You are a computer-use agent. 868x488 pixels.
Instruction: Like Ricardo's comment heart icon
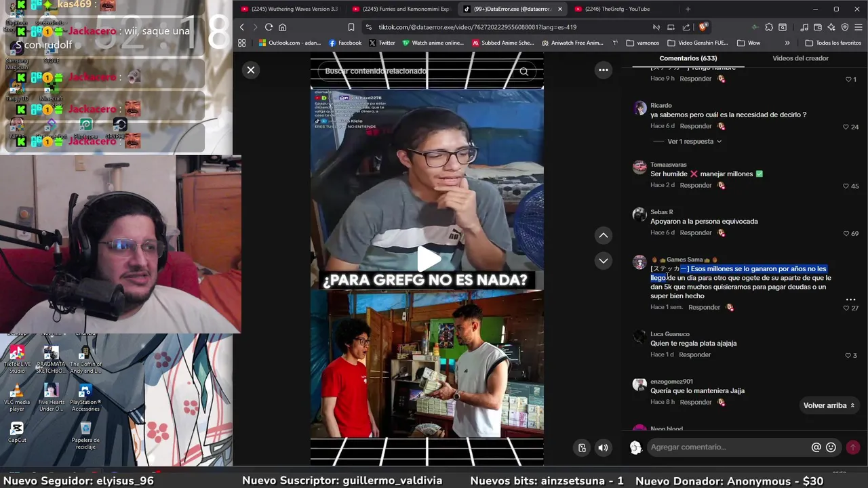(x=846, y=127)
